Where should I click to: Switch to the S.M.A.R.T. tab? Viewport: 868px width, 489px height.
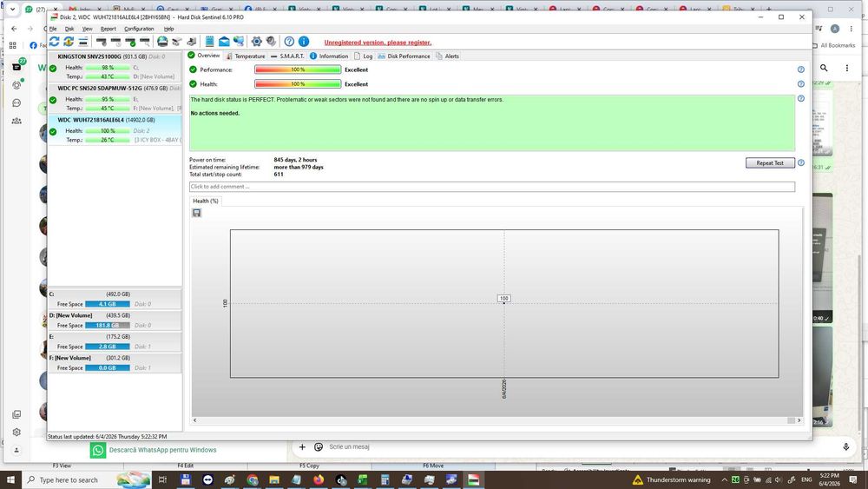tap(287, 56)
